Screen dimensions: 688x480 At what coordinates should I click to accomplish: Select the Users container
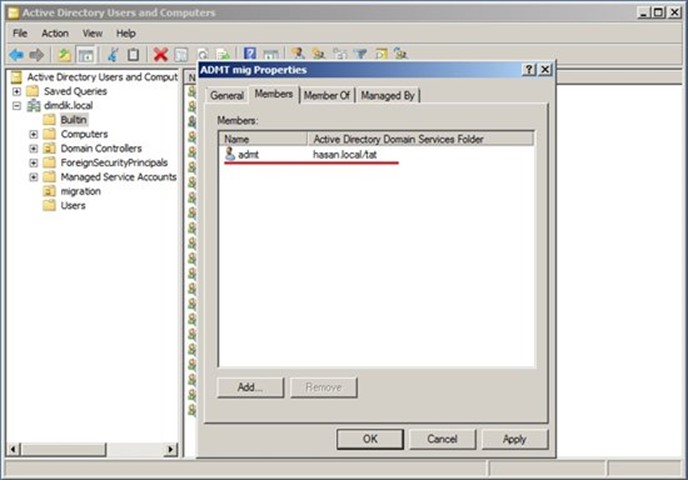point(73,205)
